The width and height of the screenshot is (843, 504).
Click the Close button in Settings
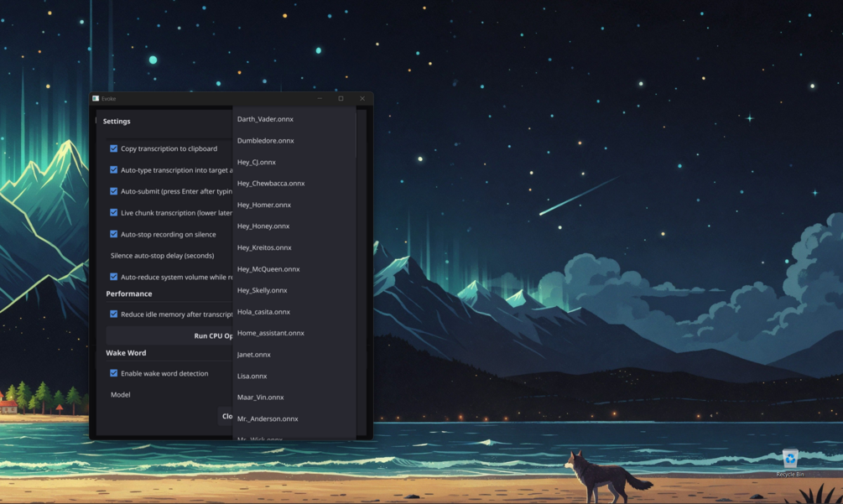[x=226, y=417]
